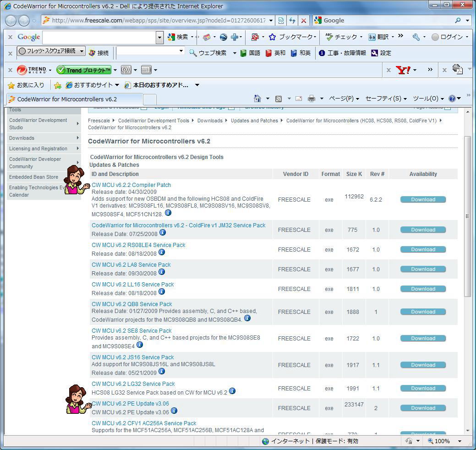Expand the Google toolbar search box dropdown
The image size is (476, 450).
pos(160,38)
